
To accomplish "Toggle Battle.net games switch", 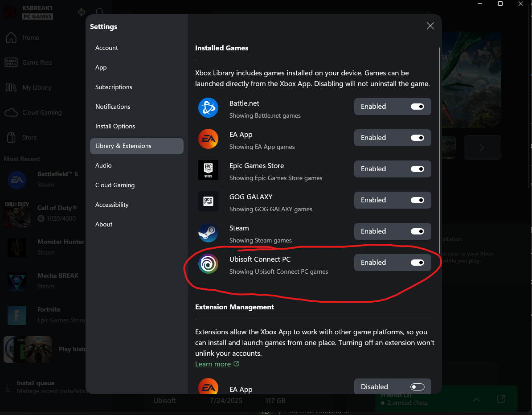I will [x=417, y=107].
